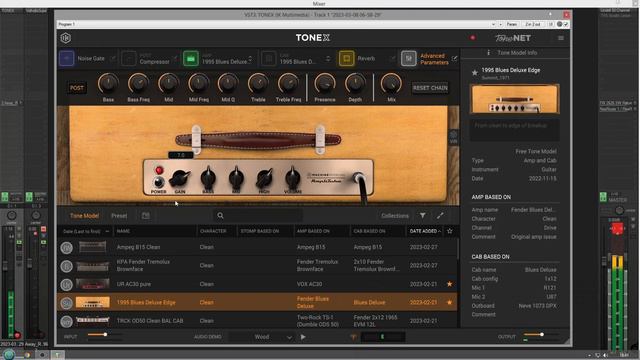The image size is (640, 360).
Task: Open the Audio Demo Wood dropdown
Action: tap(262, 337)
